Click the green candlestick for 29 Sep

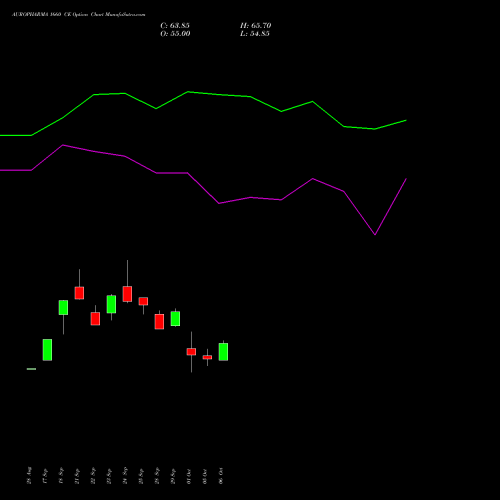(175, 319)
